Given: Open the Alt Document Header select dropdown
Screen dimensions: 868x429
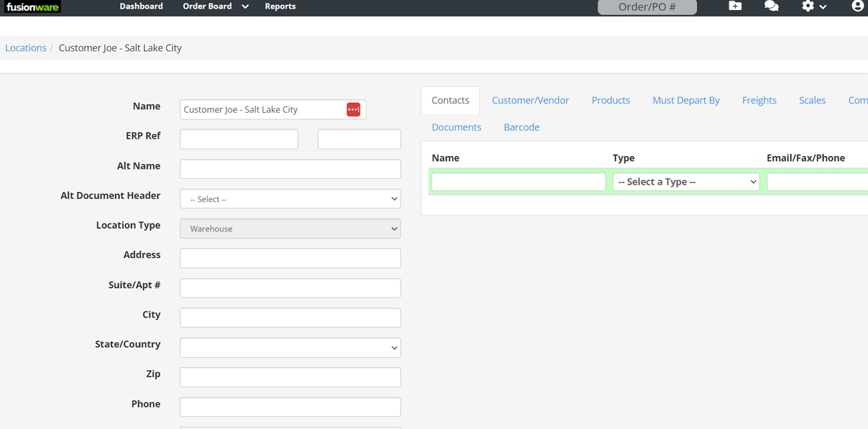Looking at the screenshot, I should pyautogui.click(x=290, y=198).
